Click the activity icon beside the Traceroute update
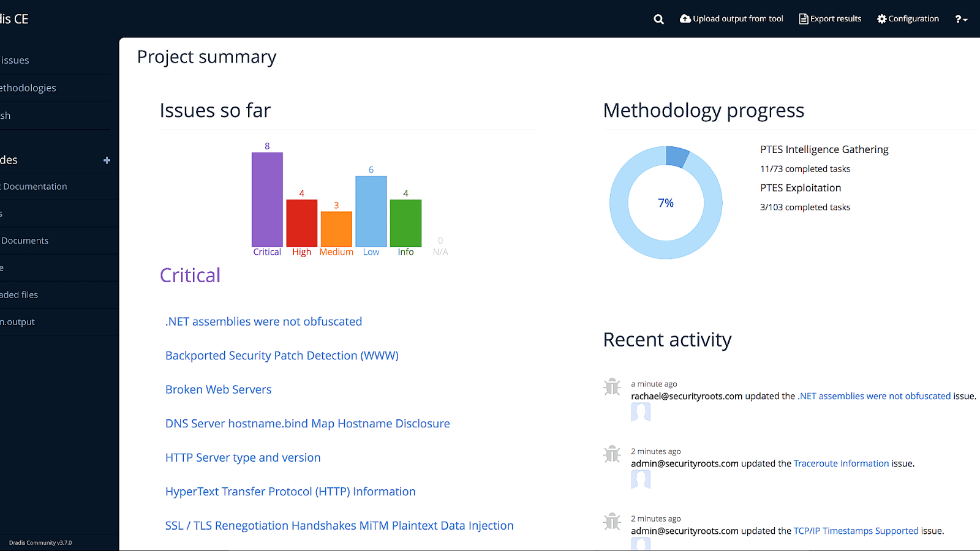Viewport: 980px width, 551px height. 611,454
